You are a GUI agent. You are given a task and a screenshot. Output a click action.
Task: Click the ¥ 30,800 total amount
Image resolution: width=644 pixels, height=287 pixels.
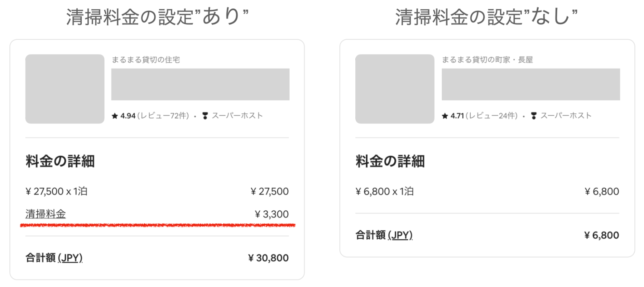(268, 258)
